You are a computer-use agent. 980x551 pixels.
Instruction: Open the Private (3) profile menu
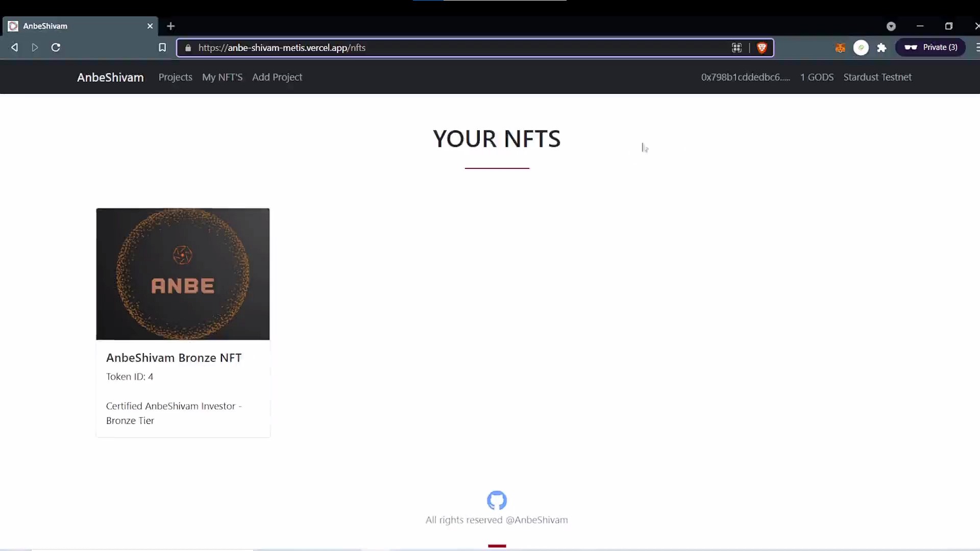[x=930, y=47]
